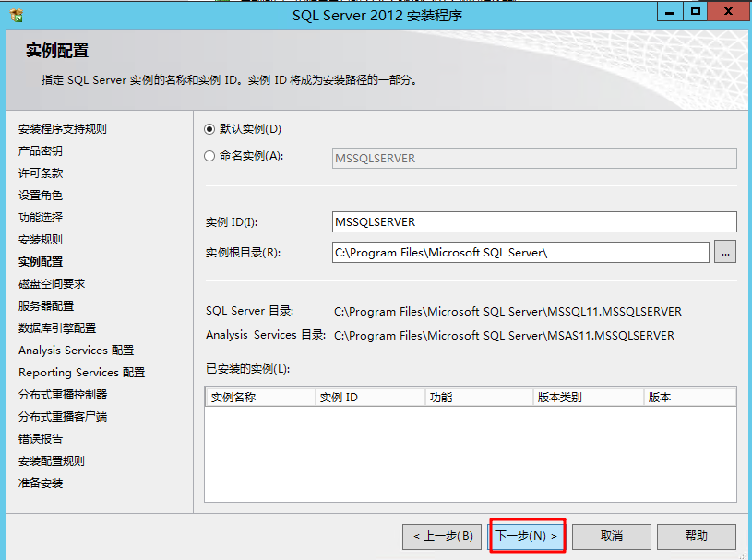Image resolution: width=752 pixels, height=560 pixels.
Task: Click the 版本类别 column header
Action: [x=589, y=397]
